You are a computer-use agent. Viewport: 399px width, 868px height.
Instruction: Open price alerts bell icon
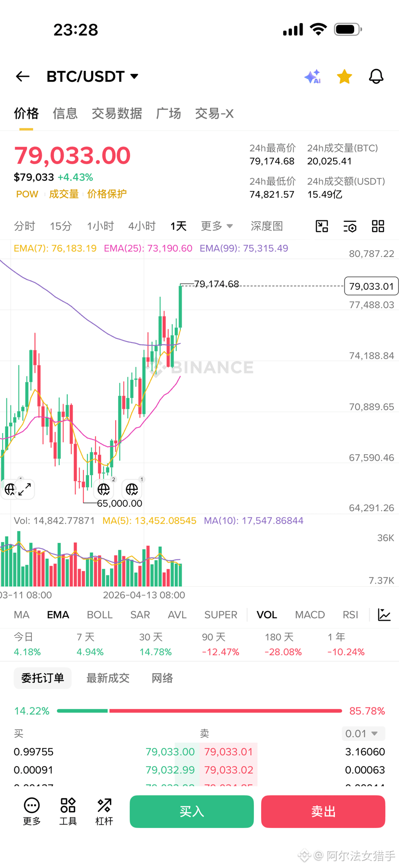point(376,76)
